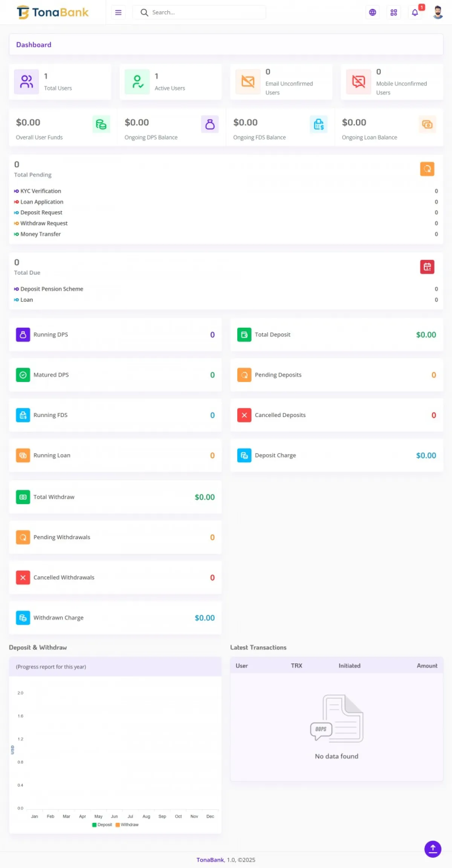Click the Total Deposit $0.00 value
The height and width of the screenshot is (868, 452).
(426, 335)
